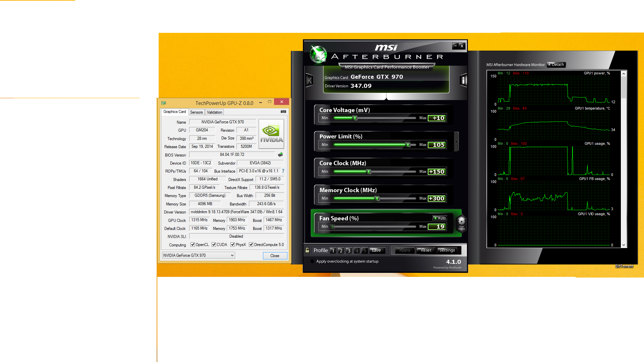Switch to the Validation tab
This screenshot has height=362, width=644.
pos(214,112)
